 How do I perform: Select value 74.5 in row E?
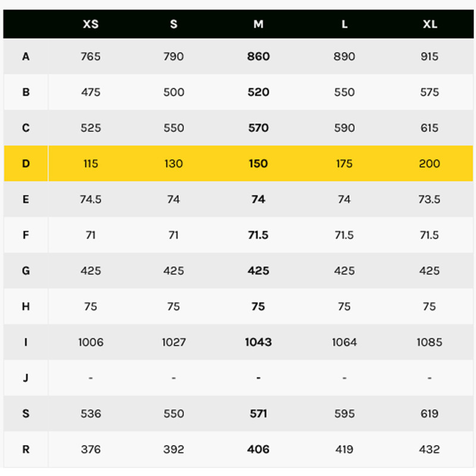(x=90, y=199)
